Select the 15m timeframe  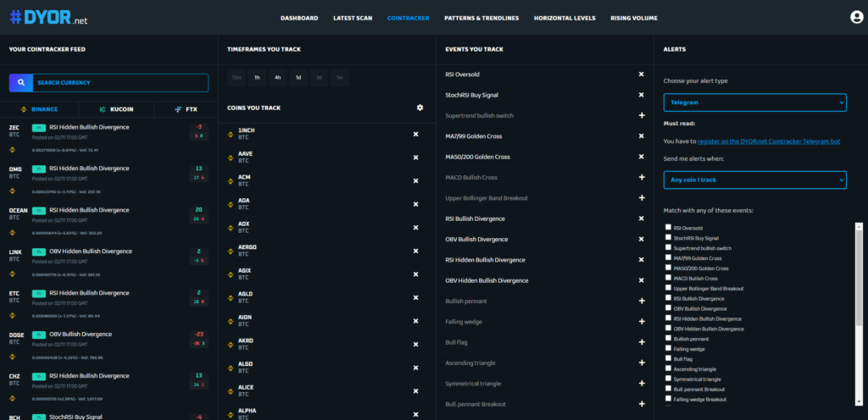236,78
